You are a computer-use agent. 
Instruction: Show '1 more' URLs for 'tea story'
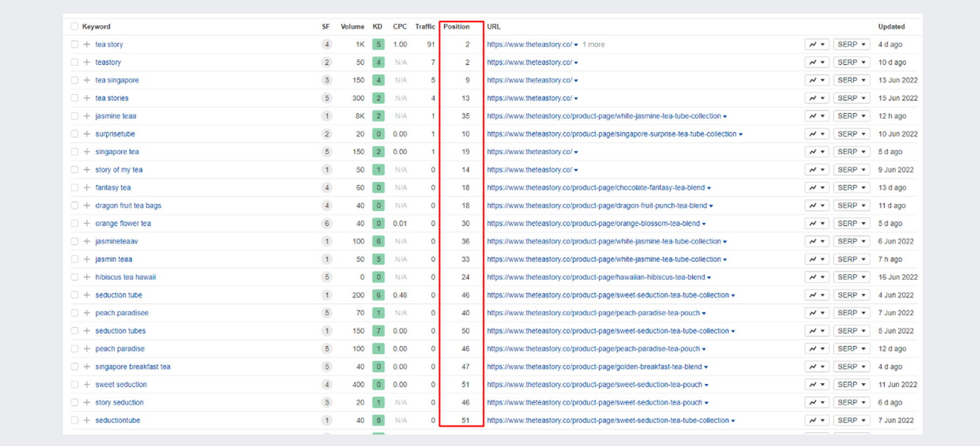pos(593,44)
